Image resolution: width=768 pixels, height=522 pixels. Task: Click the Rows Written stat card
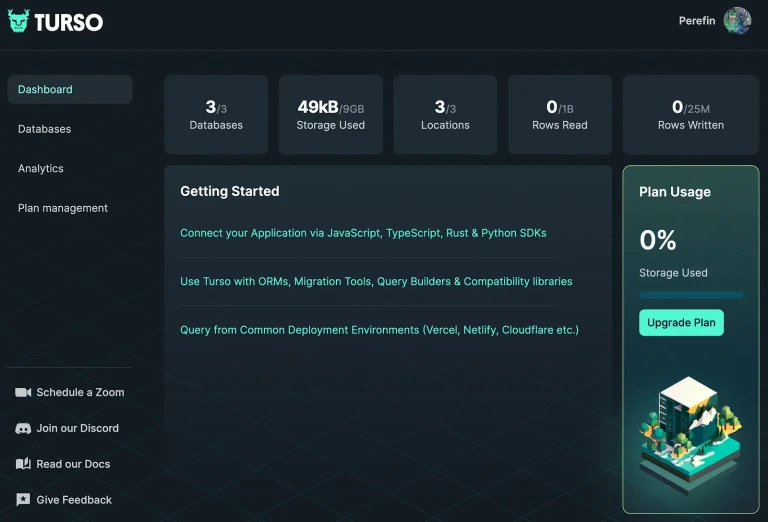(x=691, y=115)
